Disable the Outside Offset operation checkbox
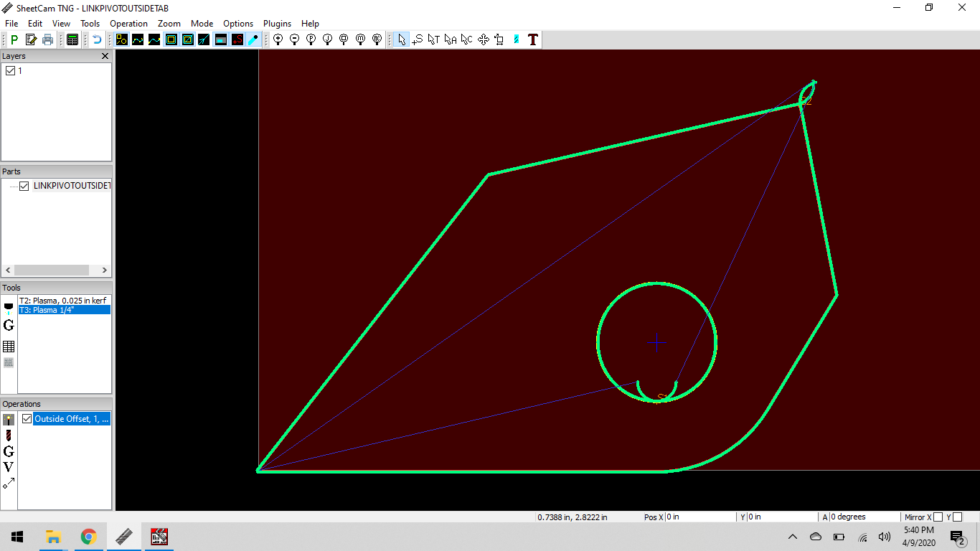 [27, 419]
